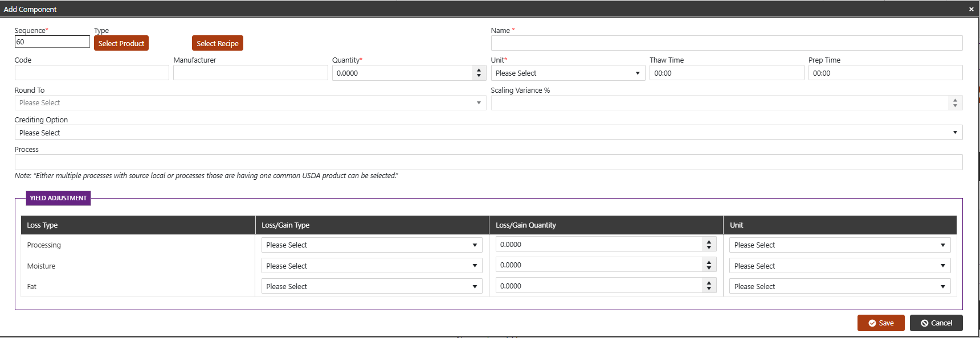Increase Processing loss quantity with up arrow
This screenshot has height=338, width=980.
(709, 241)
